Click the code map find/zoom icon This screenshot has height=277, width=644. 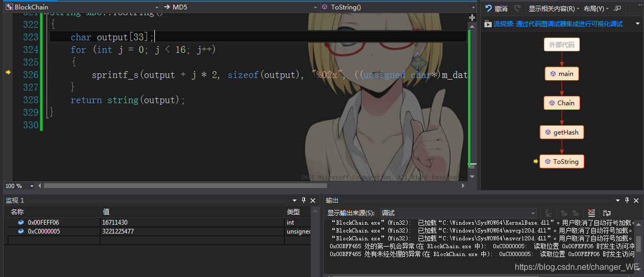pos(618,8)
